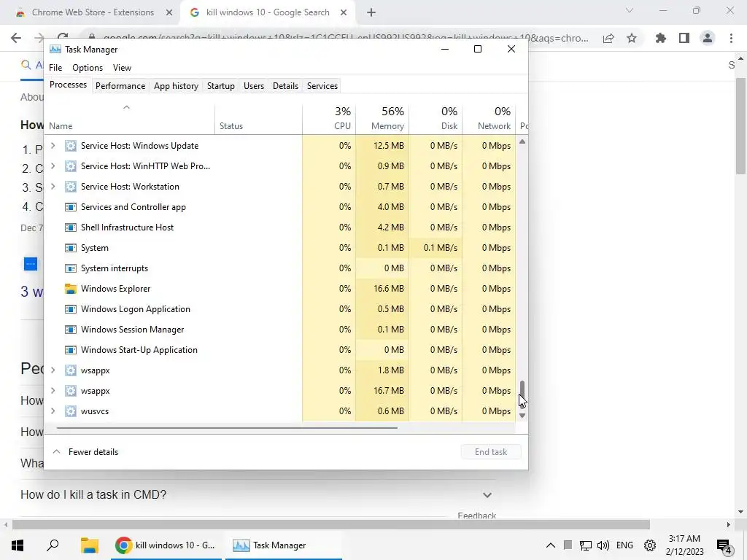
Task: Click the Chrome address bar URL
Action: 345,38
